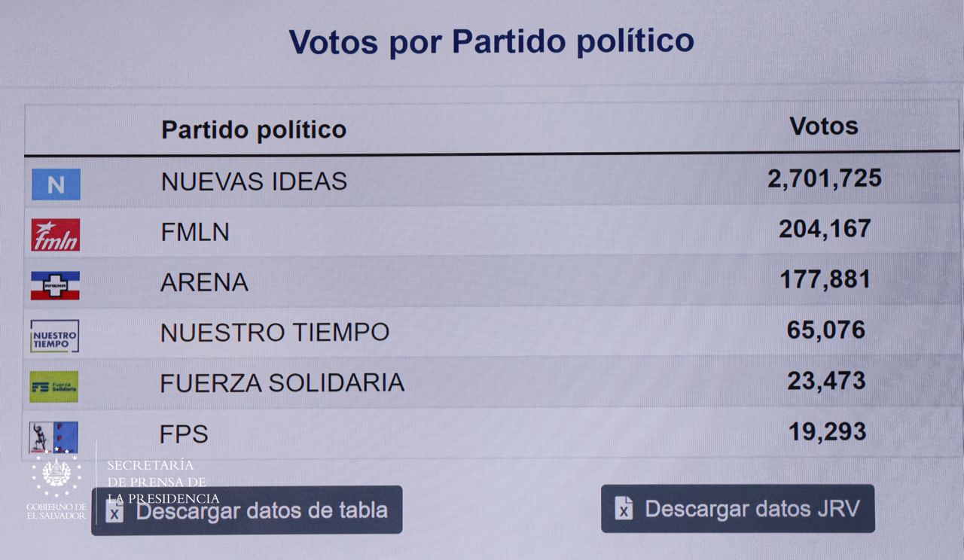
Task: Click the Nuestro Tiempo party logo
Action: (x=54, y=336)
